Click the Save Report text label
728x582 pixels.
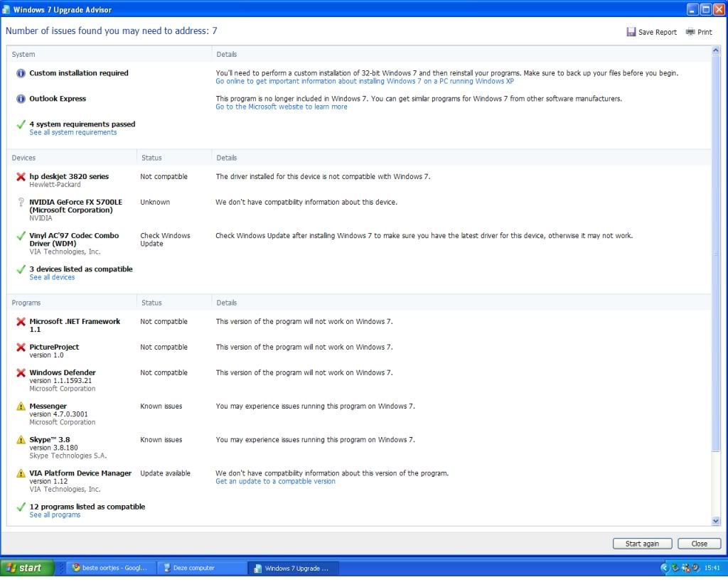point(658,32)
